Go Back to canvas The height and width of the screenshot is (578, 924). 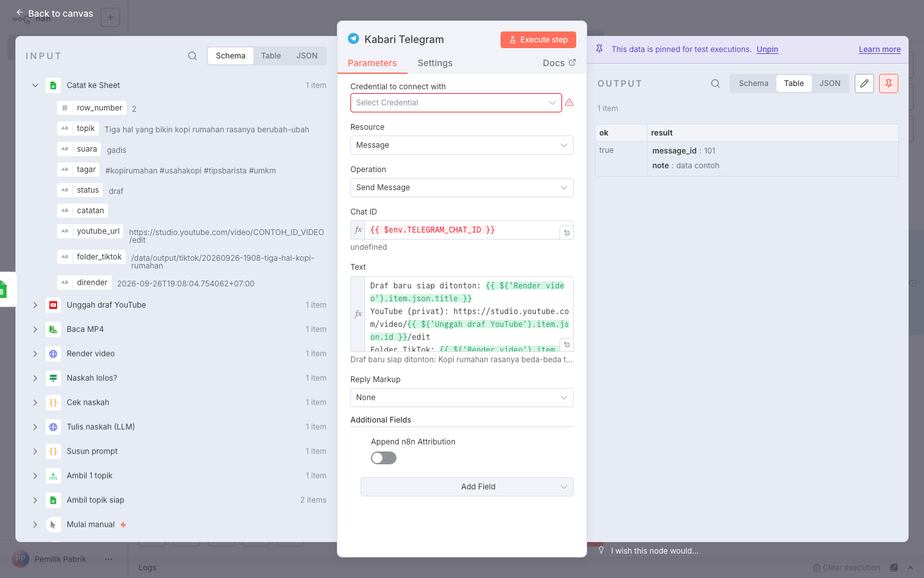click(x=55, y=13)
